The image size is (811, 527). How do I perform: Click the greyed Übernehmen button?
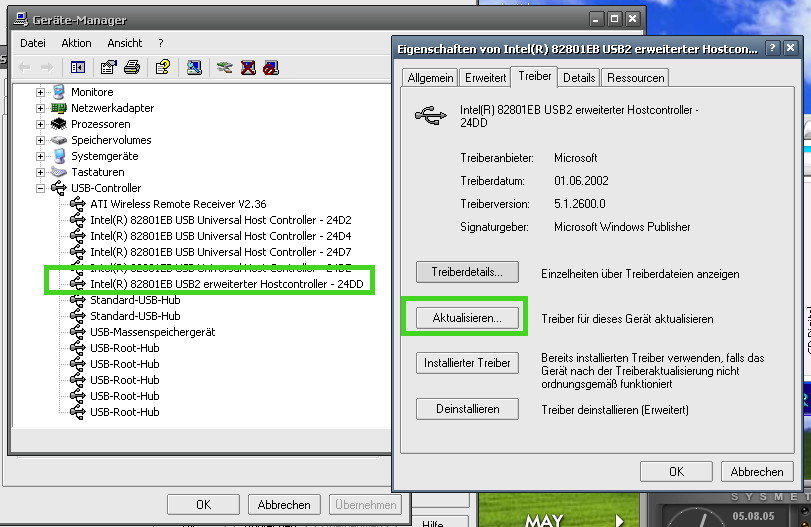[365, 505]
